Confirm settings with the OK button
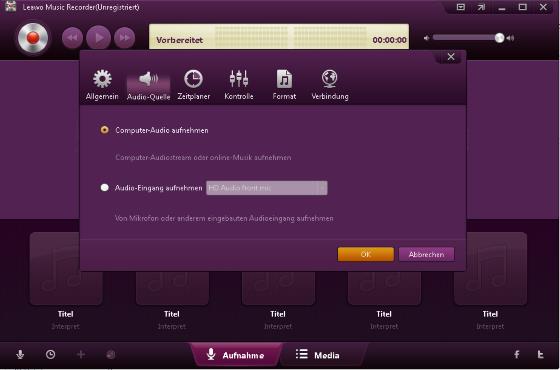The height and width of the screenshot is (370, 560). tap(366, 255)
